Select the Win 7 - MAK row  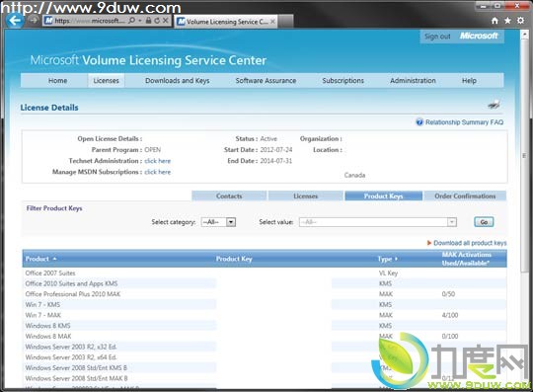[265, 315]
